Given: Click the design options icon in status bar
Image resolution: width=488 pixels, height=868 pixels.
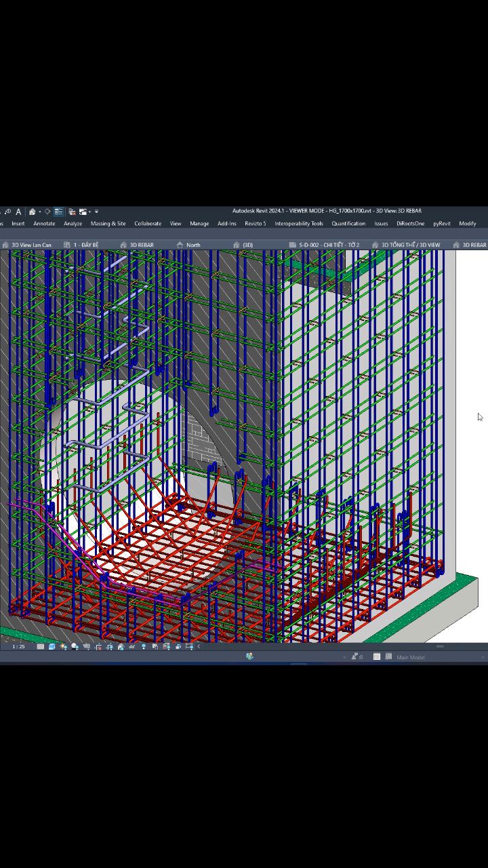Looking at the screenshot, I should 377,656.
